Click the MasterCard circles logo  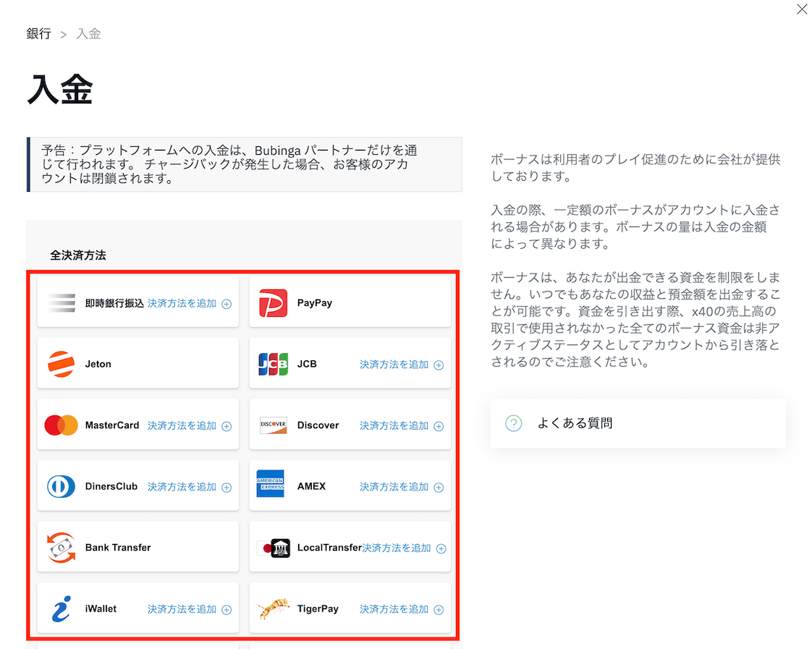(x=61, y=425)
